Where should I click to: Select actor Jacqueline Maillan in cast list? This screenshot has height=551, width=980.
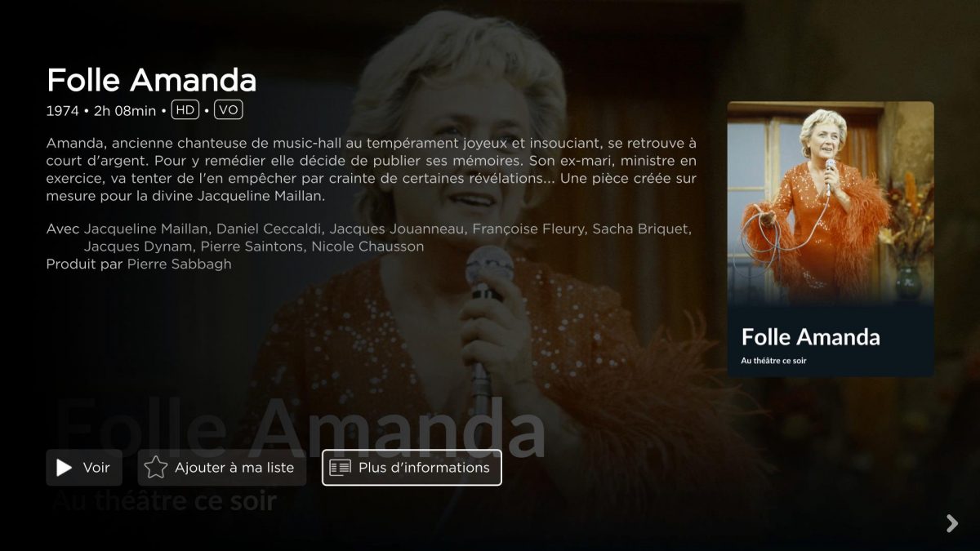[x=146, y=229]
